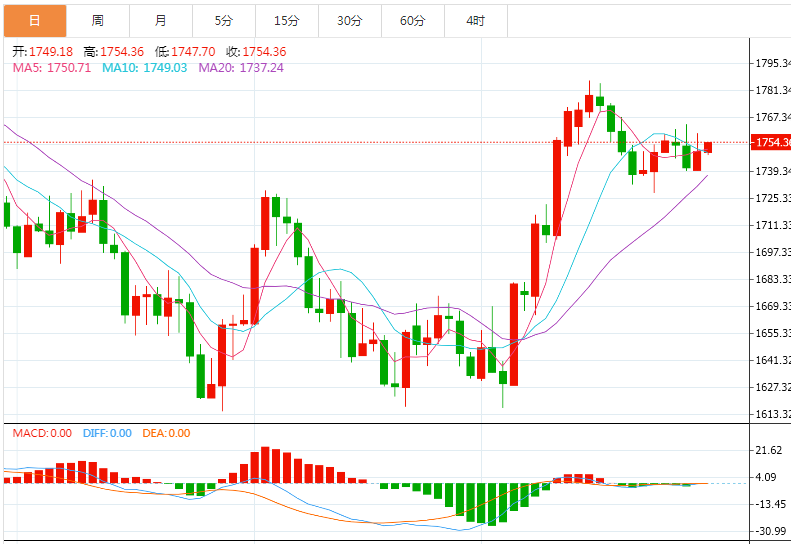
Task: Click the 1781.34 price axis label
Action: 773,91
